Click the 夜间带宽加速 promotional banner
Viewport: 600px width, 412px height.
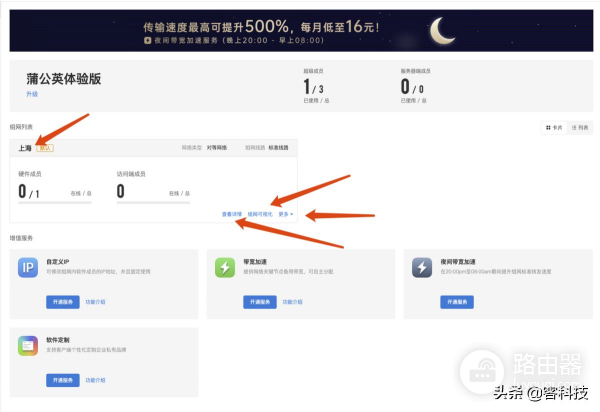pyautogui.click(x=300, y=31)
